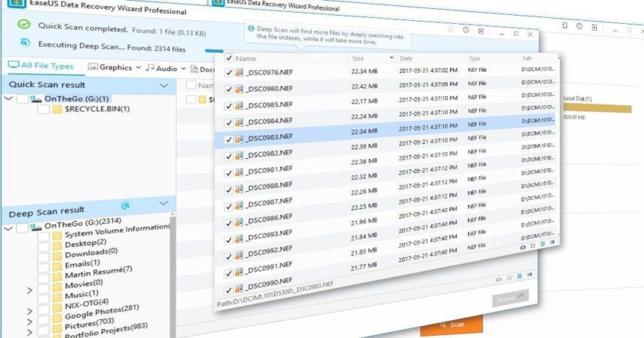Click the OnTheGo (G:)(2314) drive icon
Image resolution: width=644 pixels, height=338 pixels.
36,226
